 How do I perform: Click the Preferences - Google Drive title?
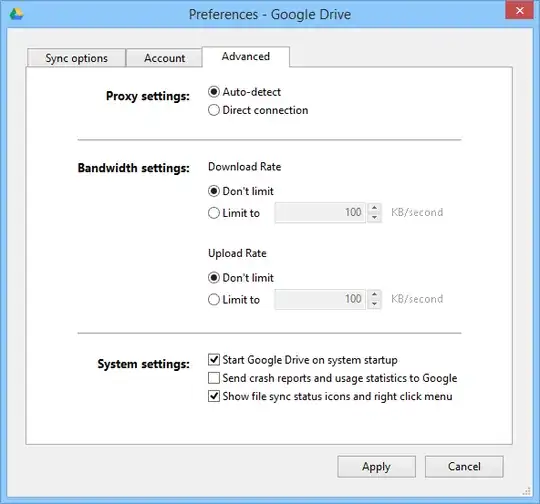270,14
